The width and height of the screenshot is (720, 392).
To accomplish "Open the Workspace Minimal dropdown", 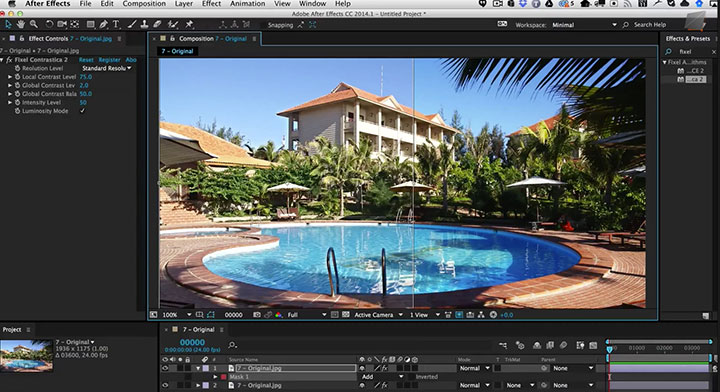I will coord(584,25).
